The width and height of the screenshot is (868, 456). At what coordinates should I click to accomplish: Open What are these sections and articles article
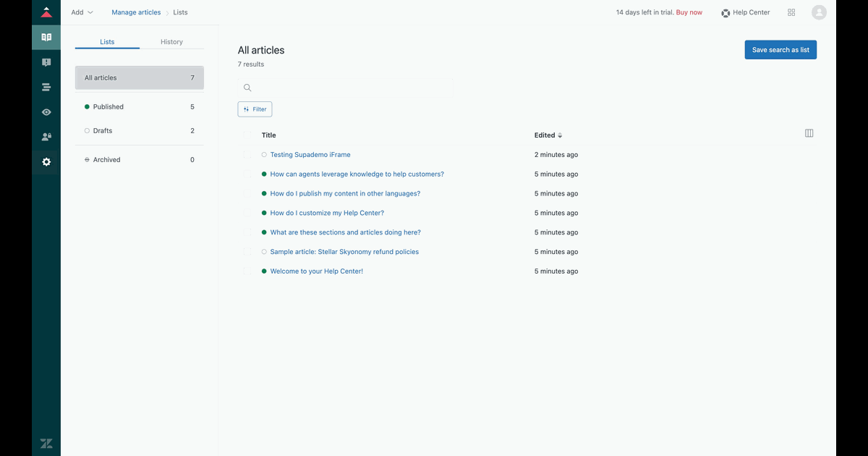(x=346, y=232)
